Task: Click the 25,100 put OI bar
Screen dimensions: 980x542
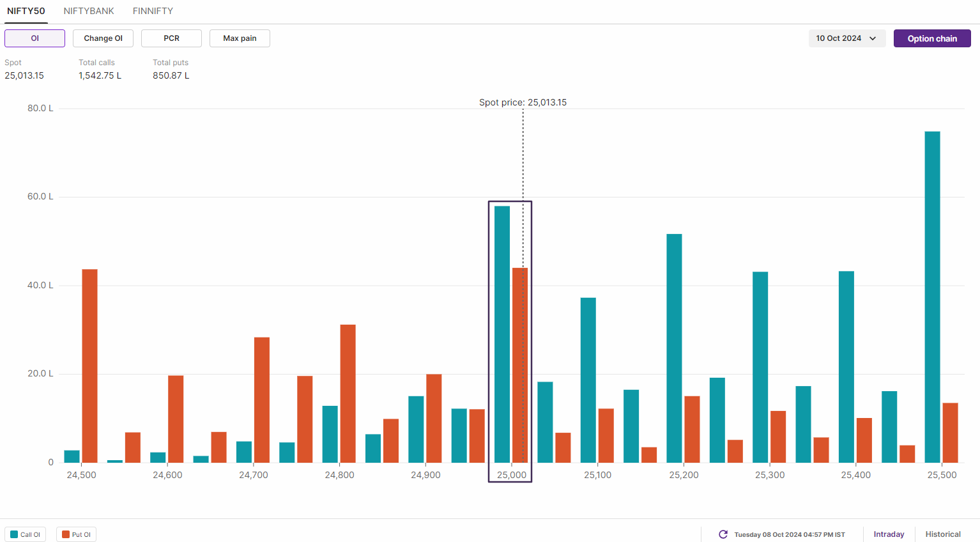Action: pos(606,436)
